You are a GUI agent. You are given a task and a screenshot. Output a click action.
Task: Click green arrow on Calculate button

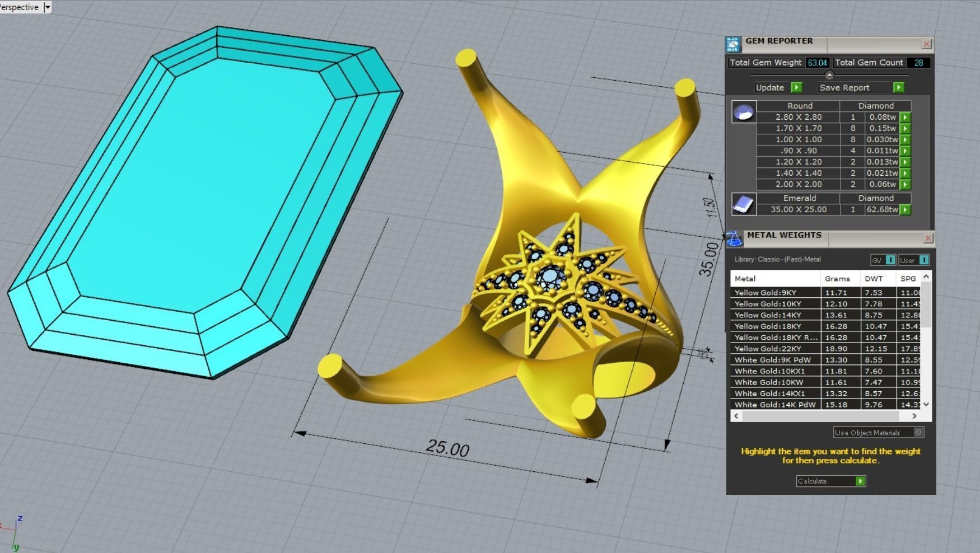[x=860, y=481]
